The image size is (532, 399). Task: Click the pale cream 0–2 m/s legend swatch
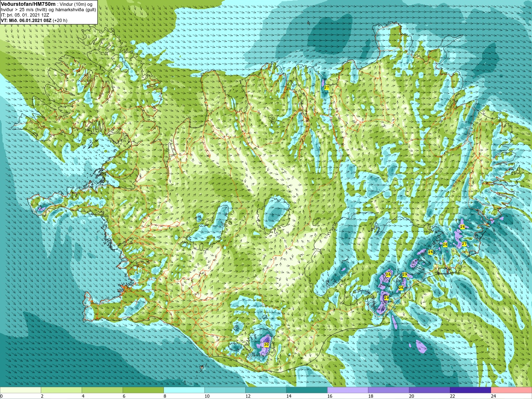tap(20, 390)
